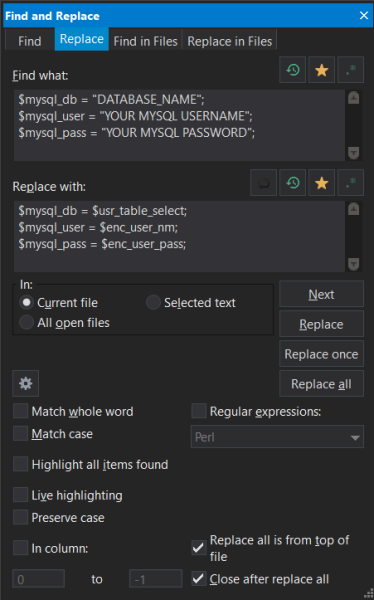This screenshot has width=374, height=600.
Task: Click the line '$mysql_db = $usr_table_select;'
Action: [103, 211]
